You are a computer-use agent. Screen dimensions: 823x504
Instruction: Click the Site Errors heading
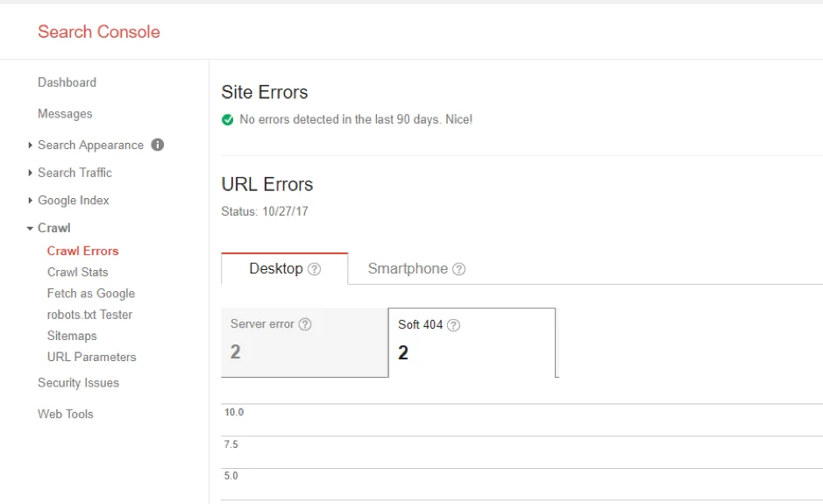click(265, 92)
